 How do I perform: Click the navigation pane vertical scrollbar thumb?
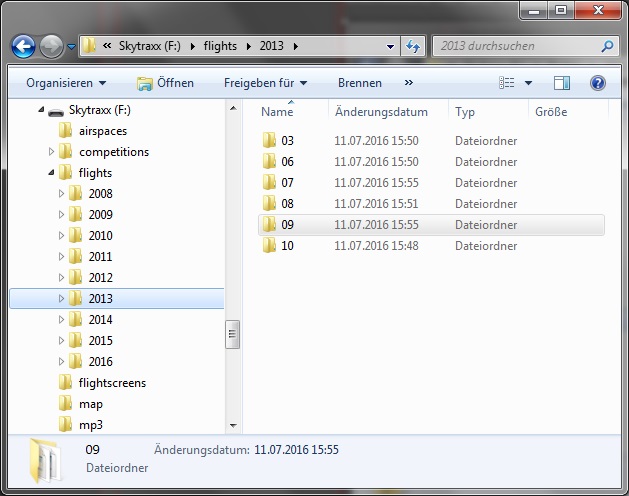pos(233,333)
